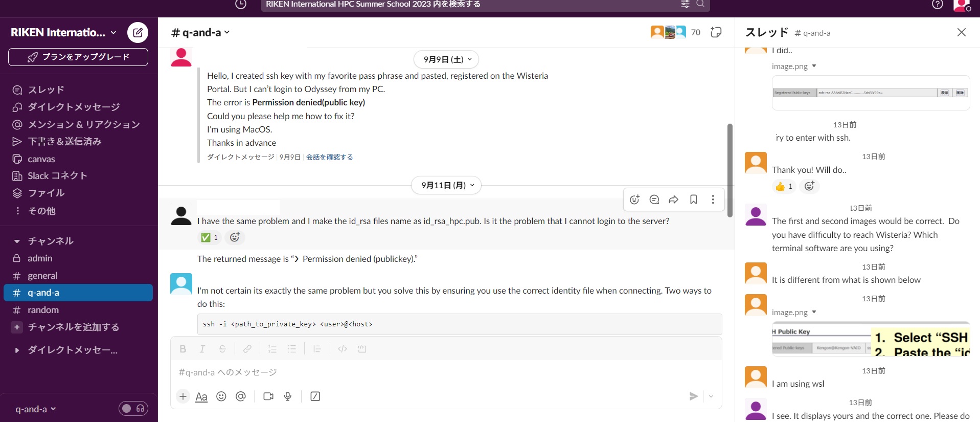The width and height of the screenshot is (980, 422).
Task: Apply bold formatting in composer
Action: 183,349
